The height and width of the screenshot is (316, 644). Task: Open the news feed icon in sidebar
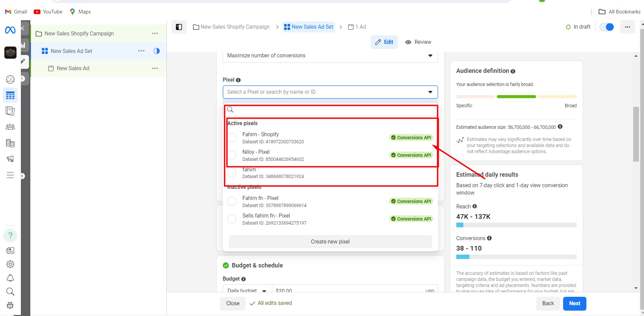click(x=10, y=251)
